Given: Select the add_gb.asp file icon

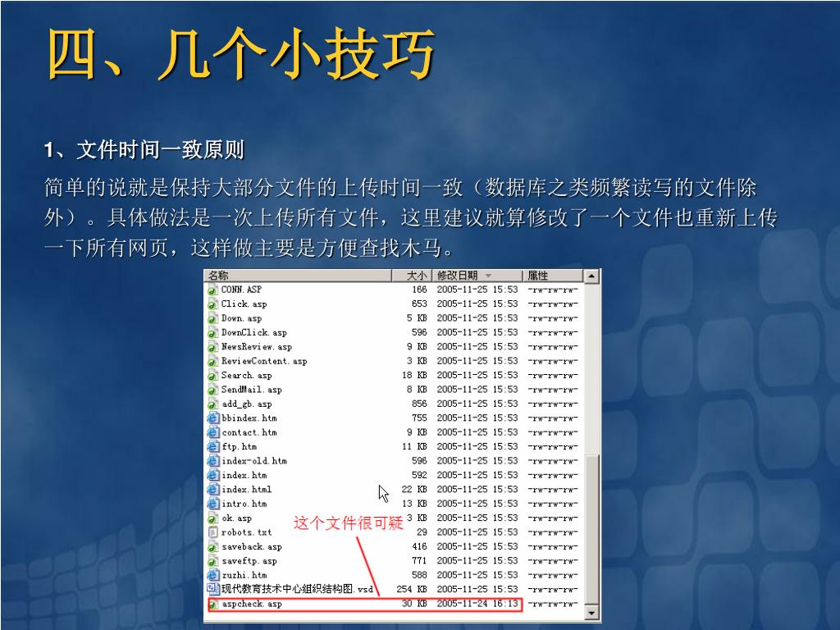Looking at the screenshot, I should coord(212,404).
